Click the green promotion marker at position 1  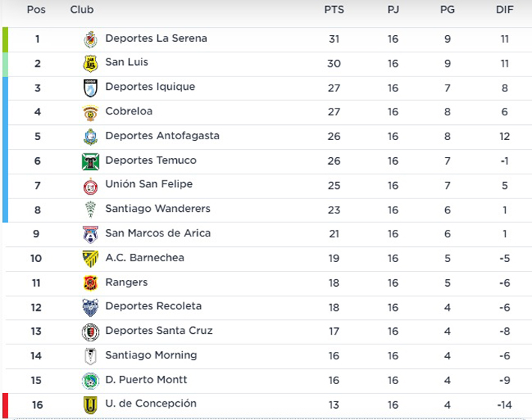[5, 40]
